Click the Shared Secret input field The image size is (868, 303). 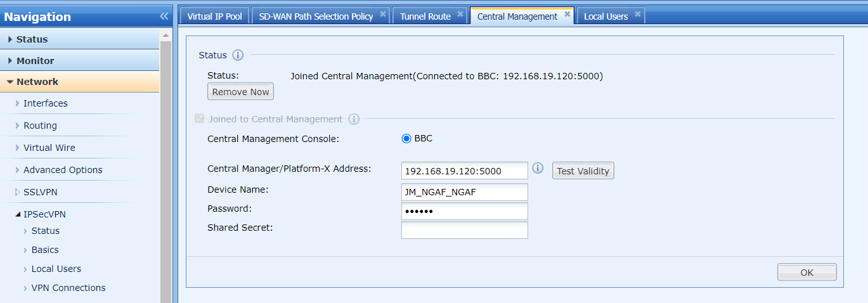point(464,230)
